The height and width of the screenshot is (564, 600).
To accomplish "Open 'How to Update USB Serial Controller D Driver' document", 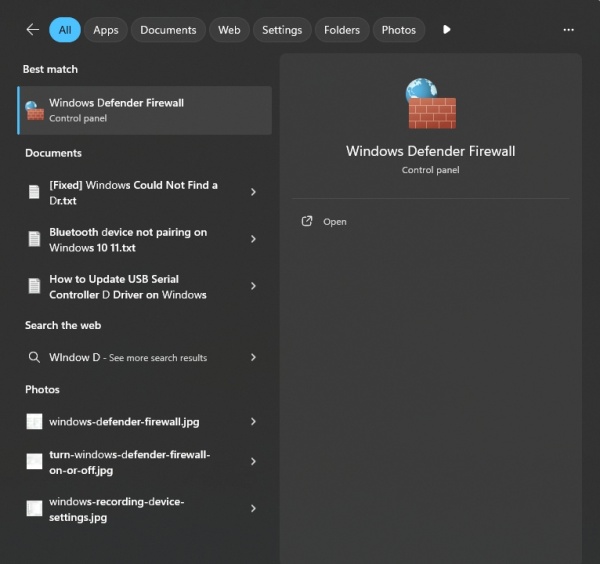I will pos(145,287).
